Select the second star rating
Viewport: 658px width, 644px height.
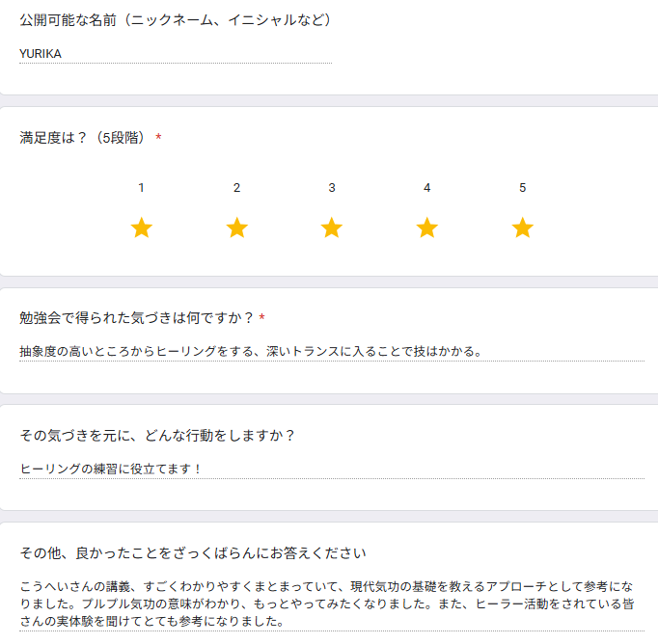(236, 228)
